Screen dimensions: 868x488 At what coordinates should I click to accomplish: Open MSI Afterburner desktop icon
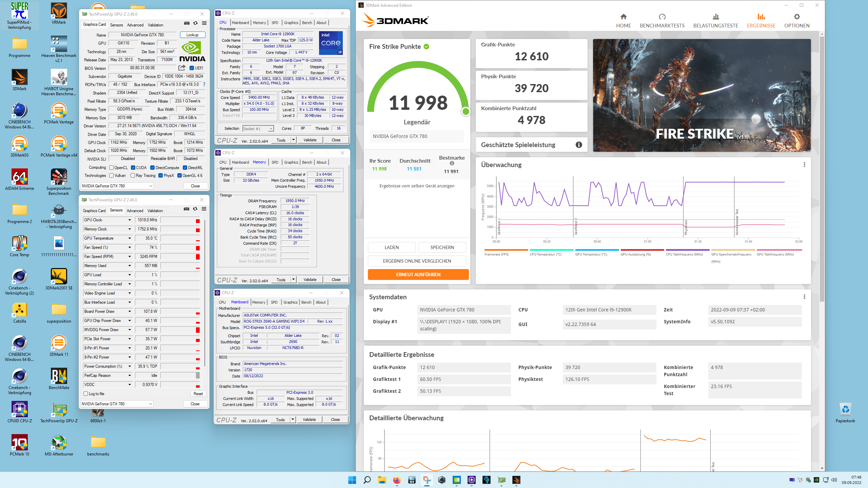pos(59,445)
